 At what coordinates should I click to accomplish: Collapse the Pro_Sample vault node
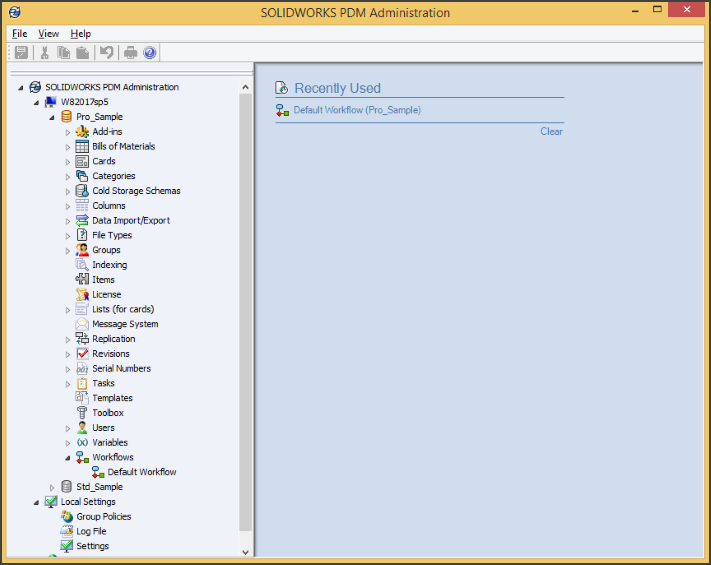click(52, 117)
